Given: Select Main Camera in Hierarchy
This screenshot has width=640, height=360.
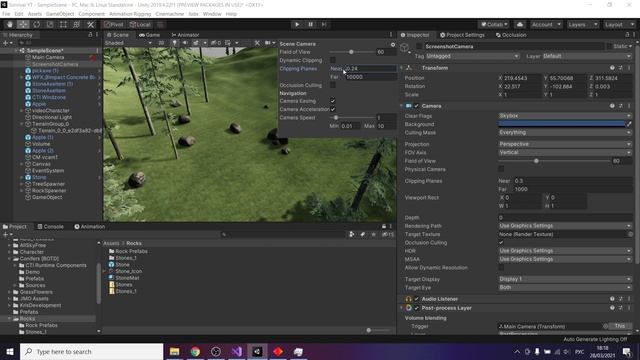Looking at the screenshot, I should point(48,58).
